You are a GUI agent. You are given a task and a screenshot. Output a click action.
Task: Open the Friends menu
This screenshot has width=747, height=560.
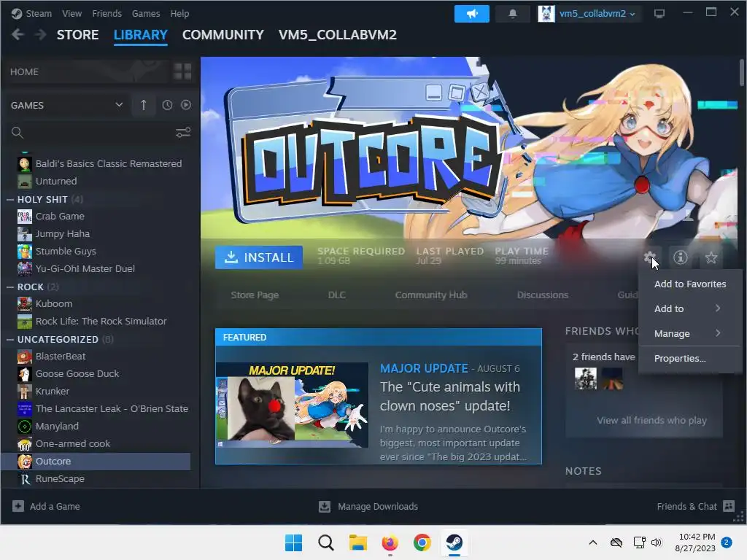pos(107,13)
